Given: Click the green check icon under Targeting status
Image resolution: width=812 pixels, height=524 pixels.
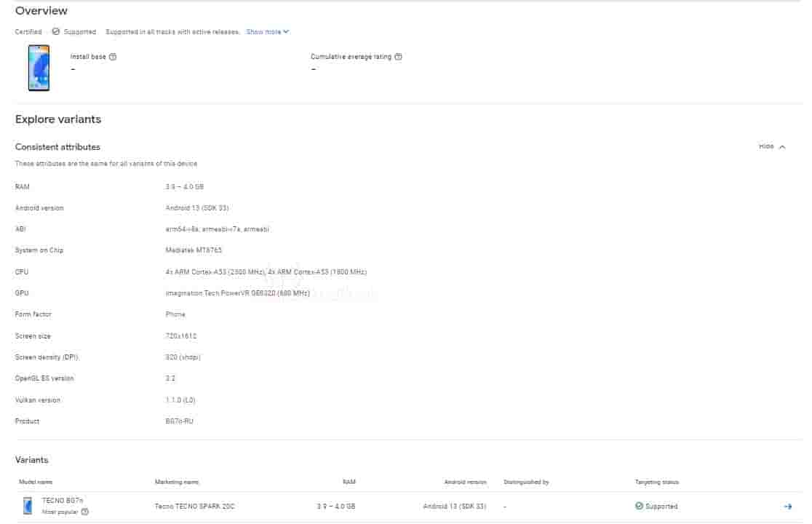Looking at the screenshot, I should [640, 506].
